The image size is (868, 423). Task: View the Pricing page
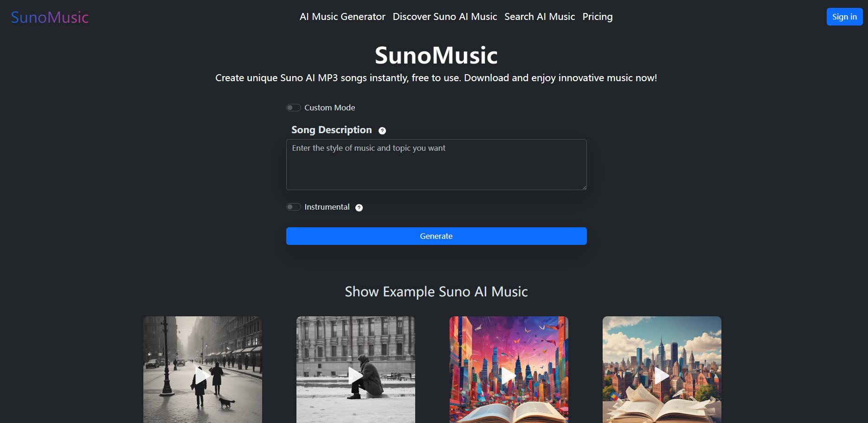pos(598,17)
